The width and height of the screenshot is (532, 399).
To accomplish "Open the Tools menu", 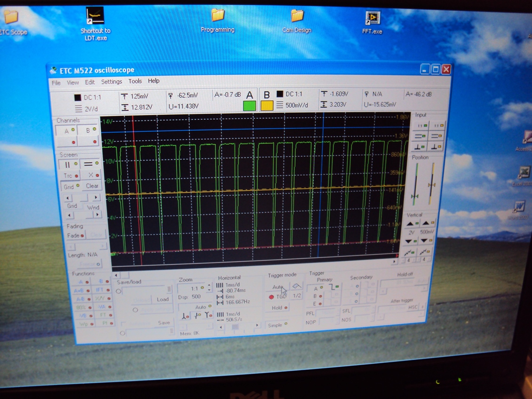I will coord(135,81).
